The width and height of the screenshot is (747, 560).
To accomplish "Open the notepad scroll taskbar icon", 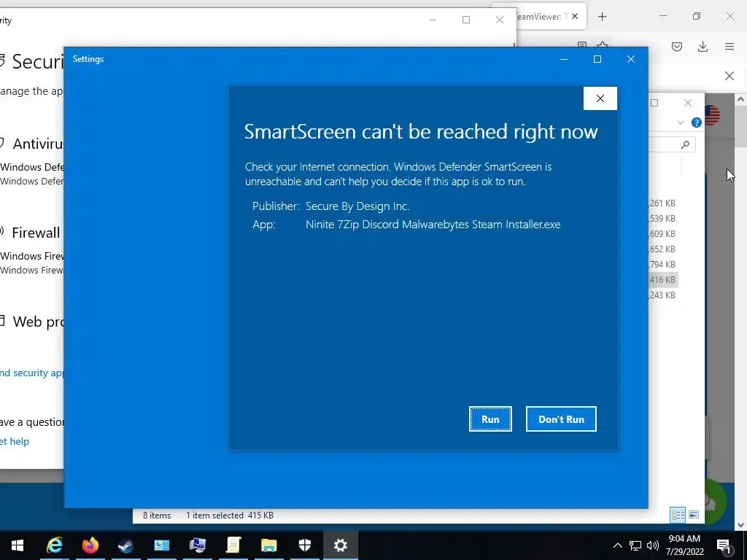I will 233,545.
